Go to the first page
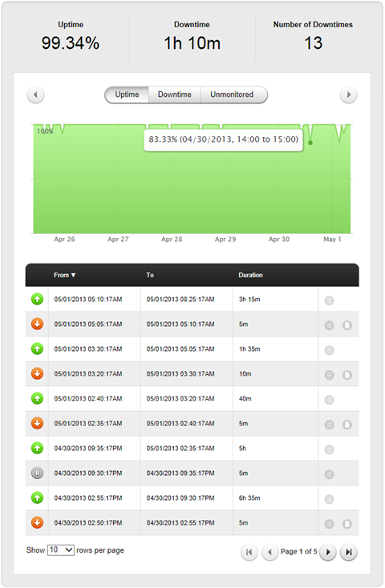The height and width of the screenshot is (588, 385). click(x=249, y=552)
